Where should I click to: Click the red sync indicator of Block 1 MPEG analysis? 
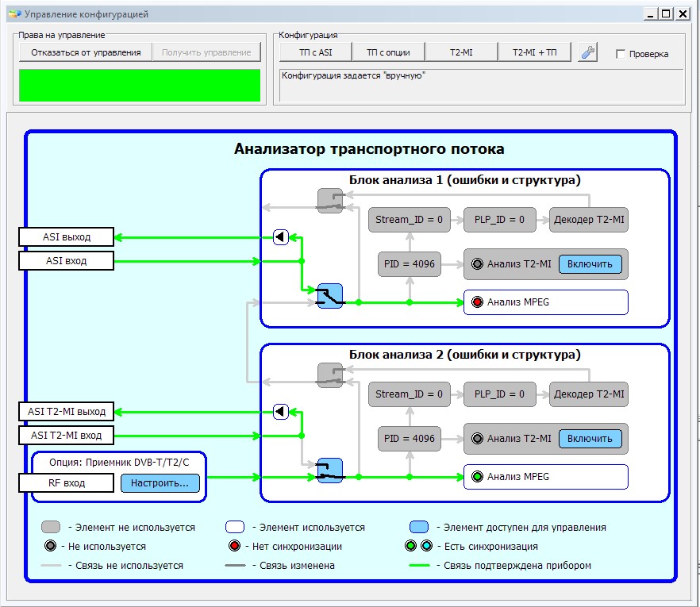pyautogui.click(x=477, y=302)
